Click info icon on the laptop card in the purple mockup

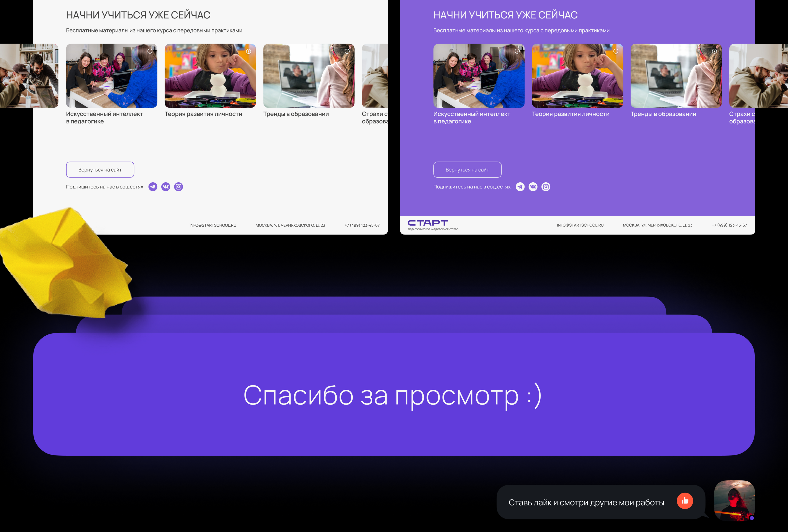pos(714,51)
